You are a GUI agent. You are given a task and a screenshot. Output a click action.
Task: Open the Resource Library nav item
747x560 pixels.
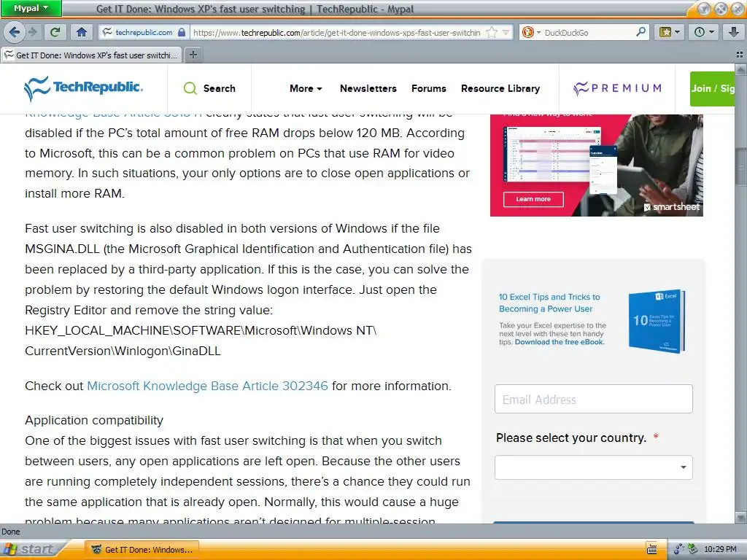pyautogui.click(x=500, y=88)
